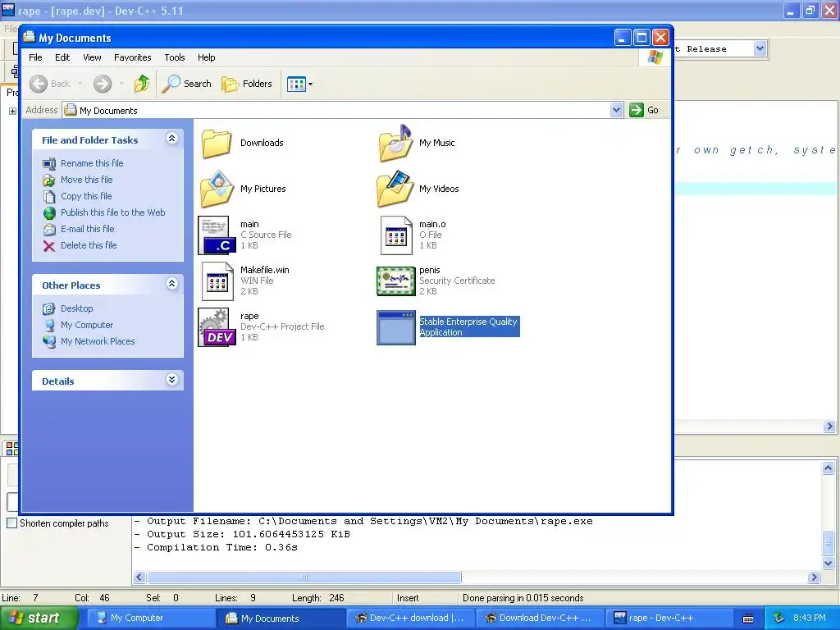Select Stable Enterprise Quality Application icon

(x=395, y=327)
